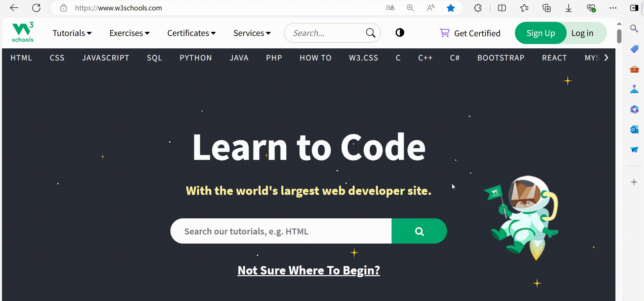
Task: Open the Certificates dropdown
Action: (x=191, y=33)
